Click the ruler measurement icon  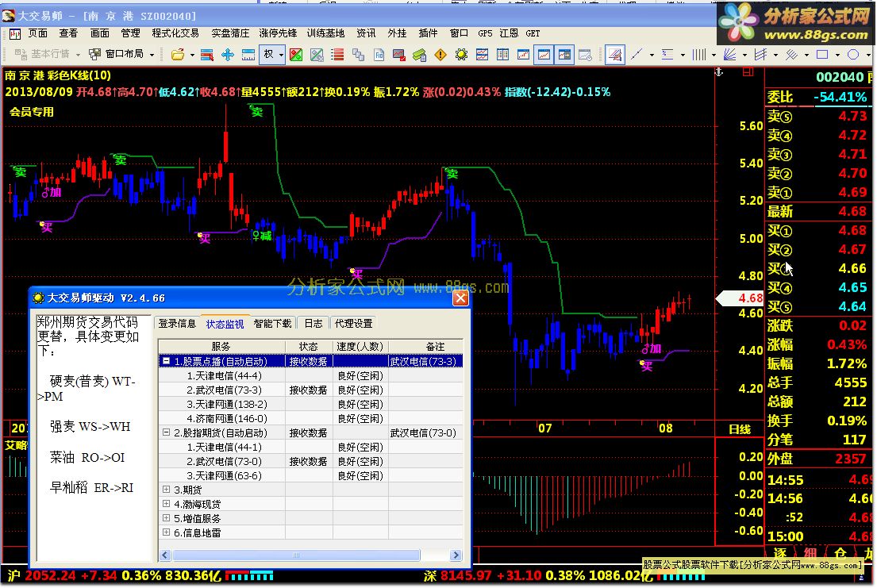(248, 55)
